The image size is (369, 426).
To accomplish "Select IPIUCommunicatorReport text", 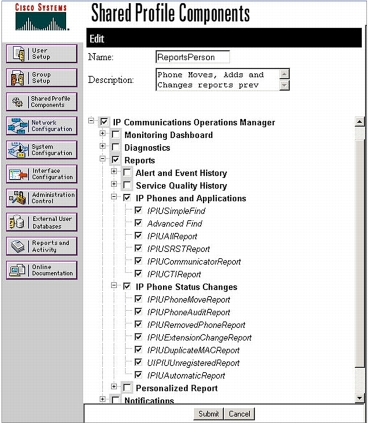I will 194,262.
